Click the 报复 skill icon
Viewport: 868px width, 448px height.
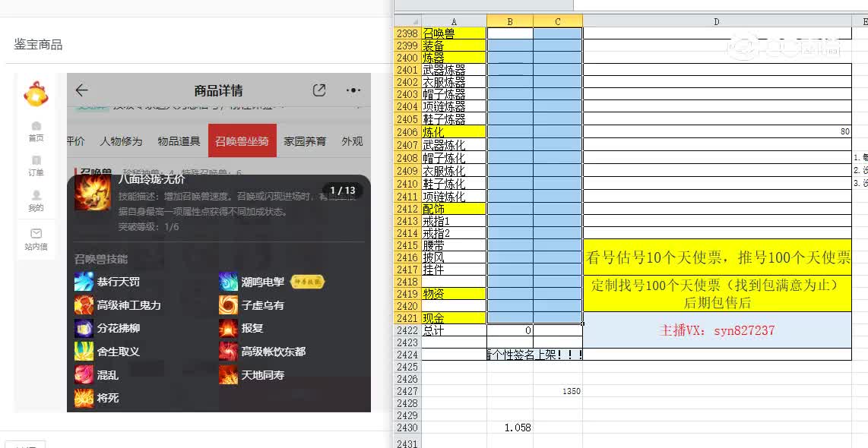(229, 327)
